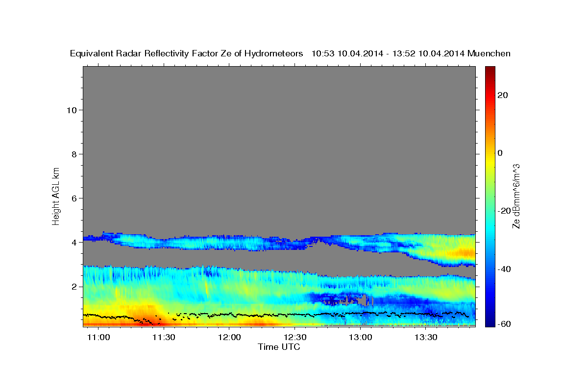Click the height tick label 8
This screenshot has height=392, width=588.
coord(73,154)
